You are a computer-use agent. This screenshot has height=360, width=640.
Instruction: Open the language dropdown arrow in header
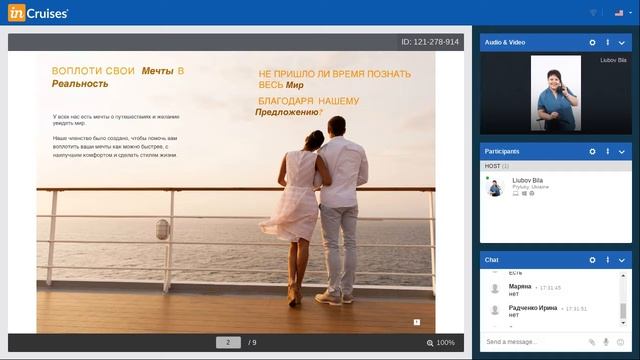click(630, 13)
